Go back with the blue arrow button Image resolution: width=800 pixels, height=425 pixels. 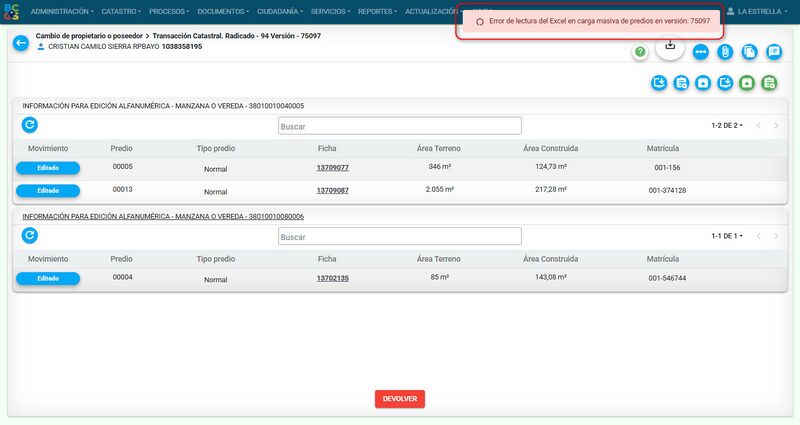click(21, 43)
